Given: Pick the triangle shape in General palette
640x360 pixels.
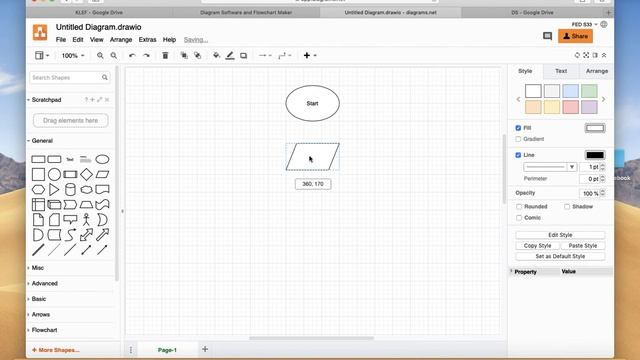Looking at the screenshot, I should [x=54, y=189].
